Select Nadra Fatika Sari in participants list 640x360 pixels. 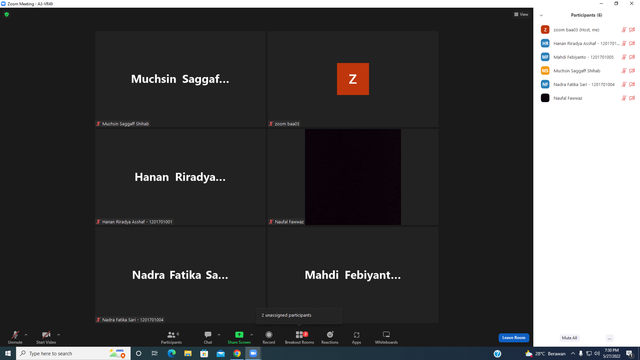[x=587, y=84]
